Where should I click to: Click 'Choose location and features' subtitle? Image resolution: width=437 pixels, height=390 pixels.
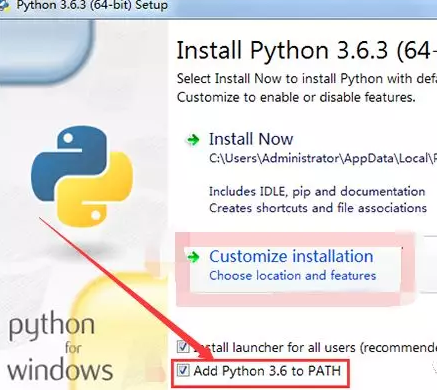pos(292,275)
